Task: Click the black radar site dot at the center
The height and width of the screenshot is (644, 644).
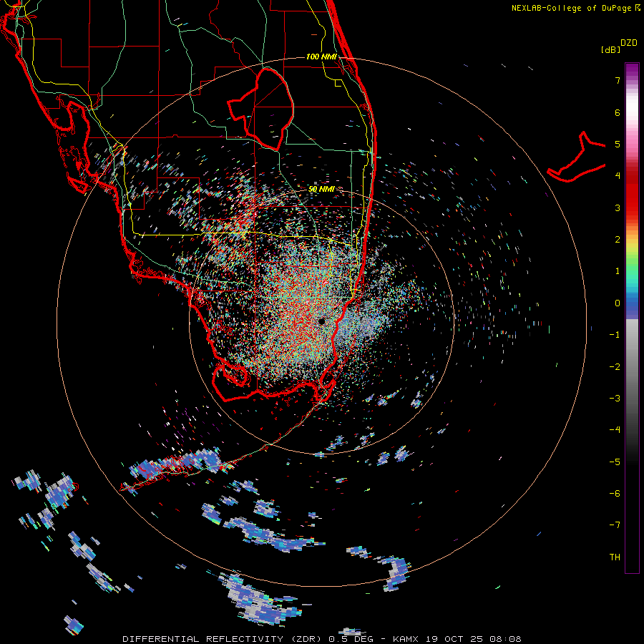Action: (321, 321)
